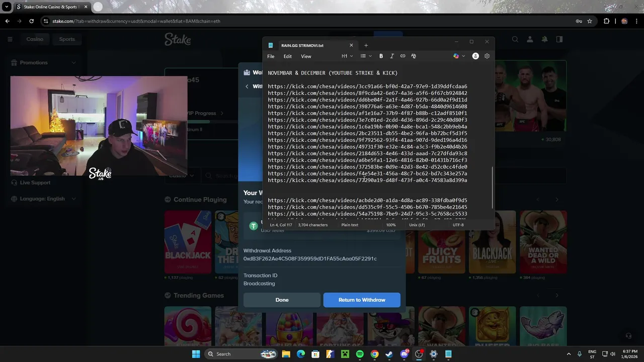Expand the Copilot dropdown arrow in Notepad
Screen dimensions: 644x362
click(463, 56)
